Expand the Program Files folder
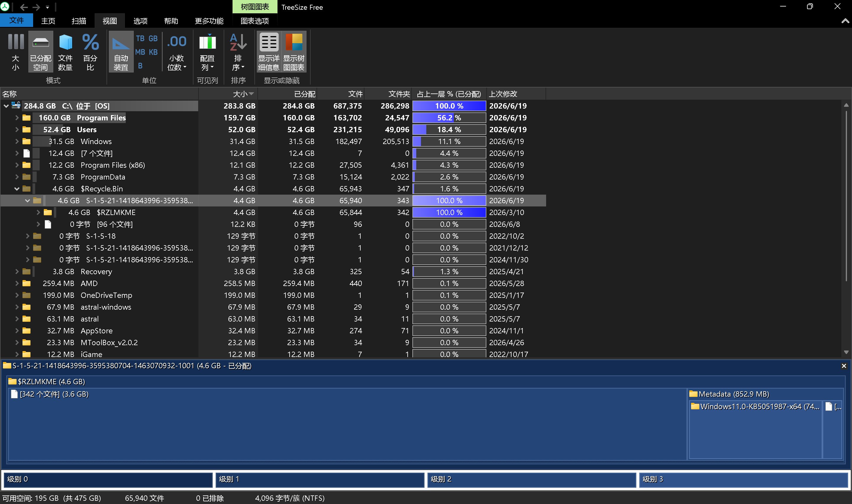The width and height of the screenshot is (852, 504). click(x=17, y=118)
